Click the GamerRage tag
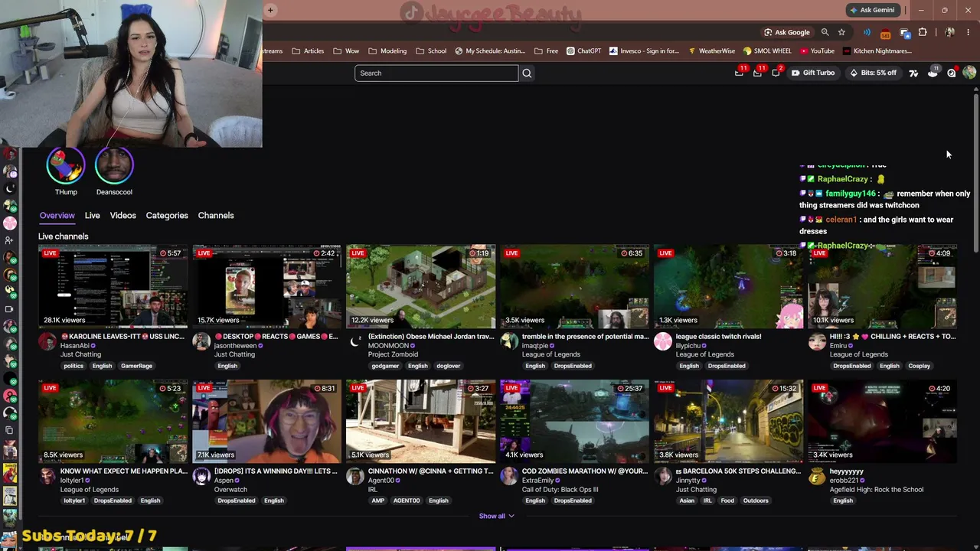 [x=136, y=366]
